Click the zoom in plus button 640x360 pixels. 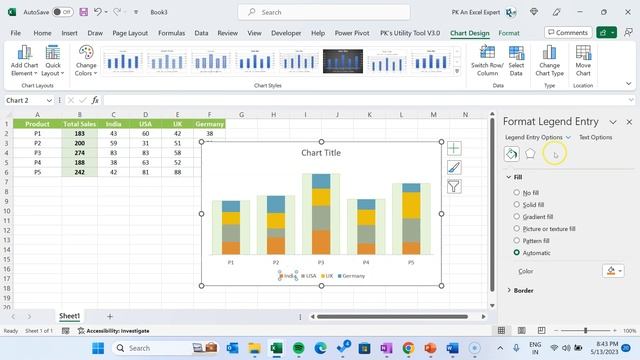click(x=615, y=330)
